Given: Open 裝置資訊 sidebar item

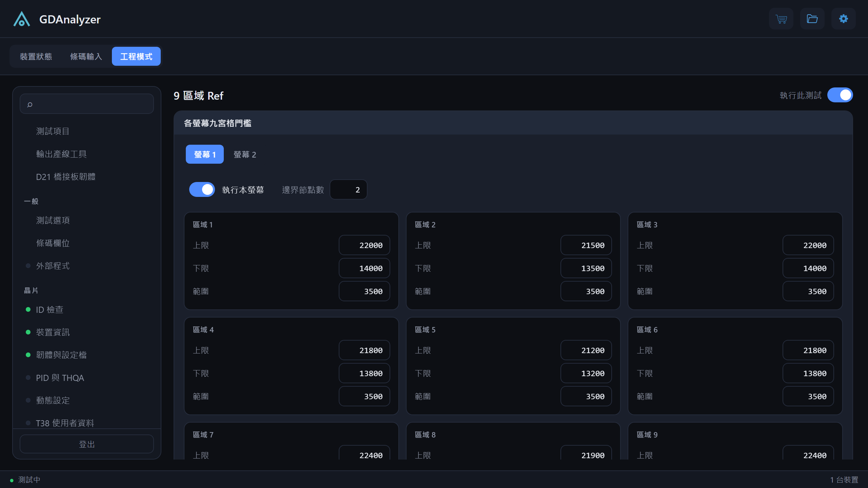Looking at the screenshot, I should pos(87,332).
